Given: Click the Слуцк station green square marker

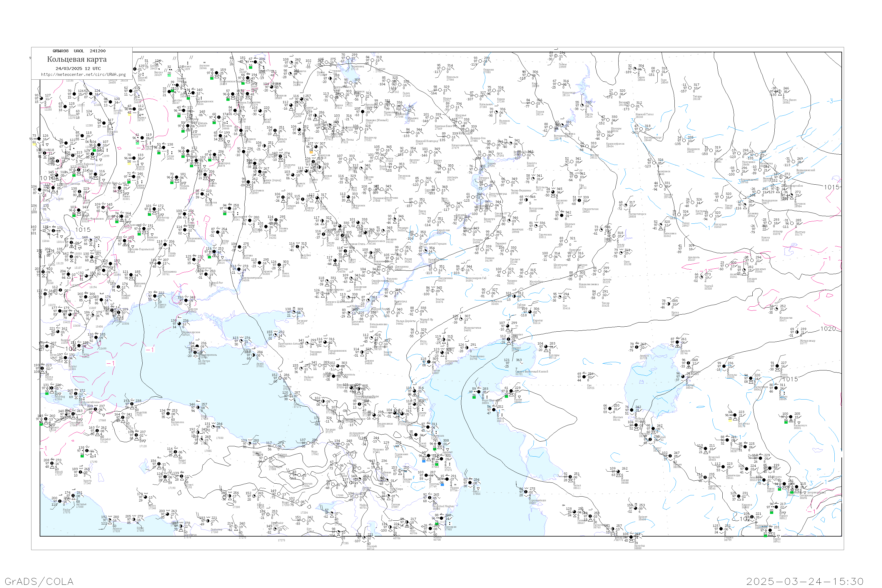Looking at the screenshot, I should tap(159, 153).
